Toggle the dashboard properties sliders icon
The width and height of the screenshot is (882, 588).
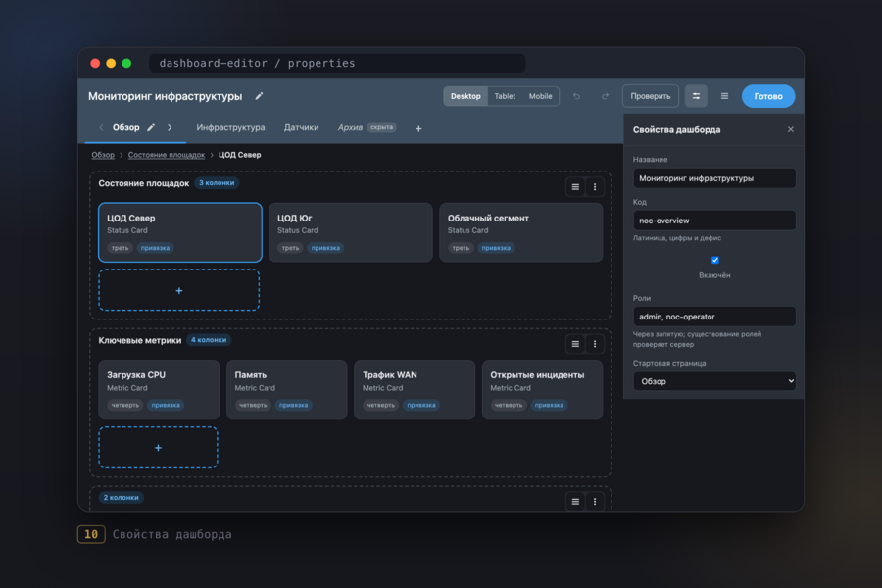tap(696, 96)
